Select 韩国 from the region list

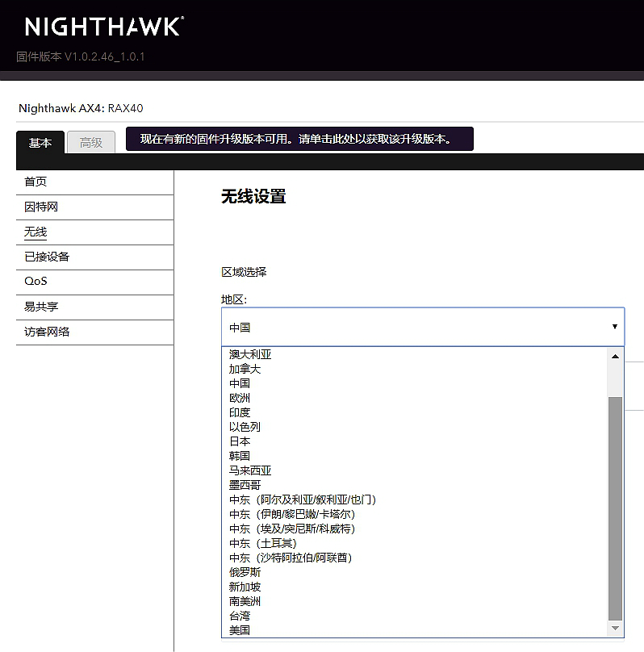(415, 456)
